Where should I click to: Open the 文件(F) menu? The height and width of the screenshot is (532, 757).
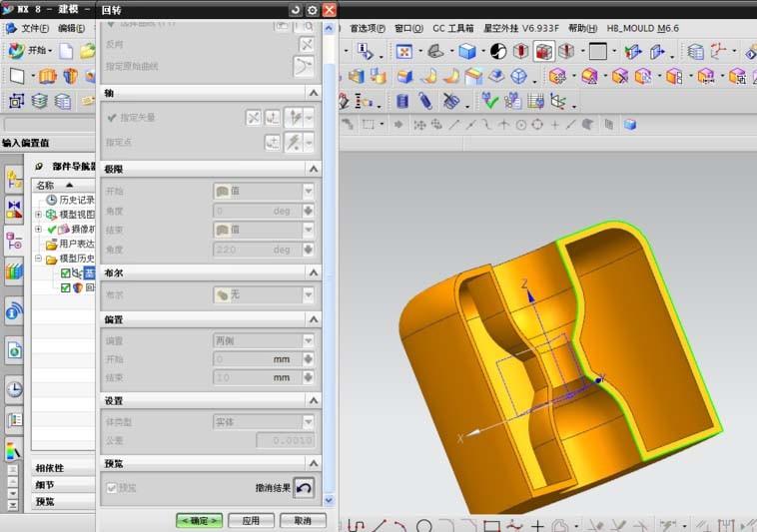34,29
